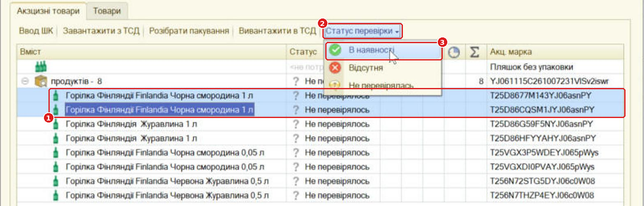This screenshot has height=206, width=644.
Task: Choose Відсутня from the status menu
Action: point(384,68)
